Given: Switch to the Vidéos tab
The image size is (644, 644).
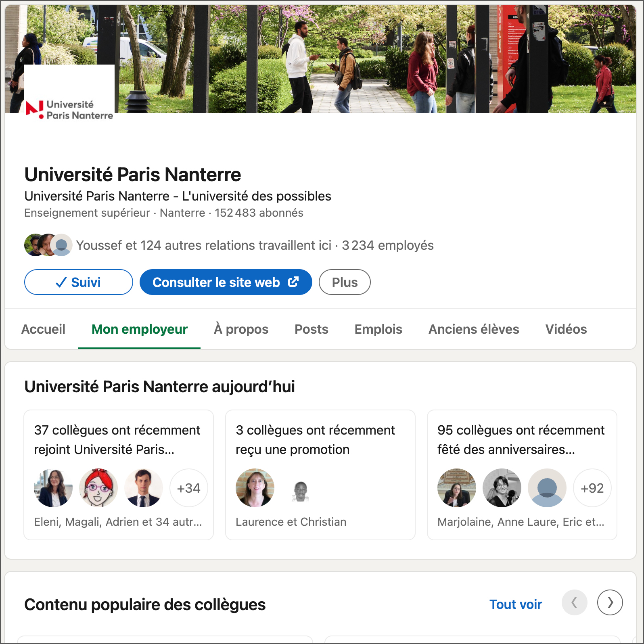Looking at the screenshot, I should pyautogui.click(x=566, y=329).
